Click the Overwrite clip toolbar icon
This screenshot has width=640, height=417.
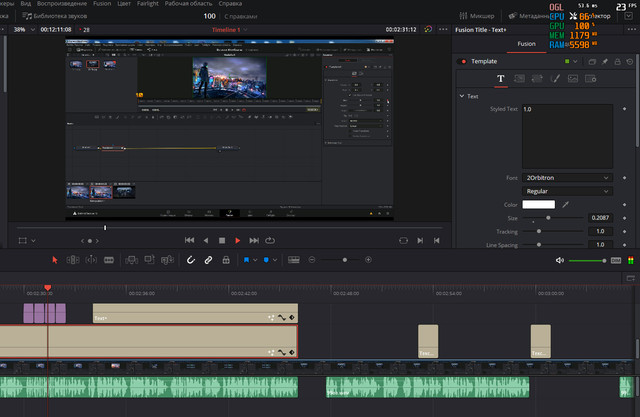pyautogui.click(x=149, y=260)
